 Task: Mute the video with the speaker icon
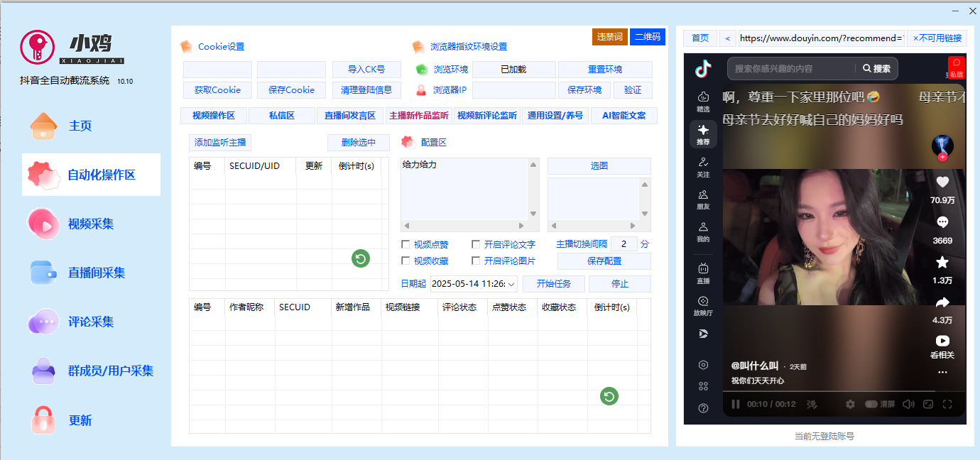[x=908, y=404]
